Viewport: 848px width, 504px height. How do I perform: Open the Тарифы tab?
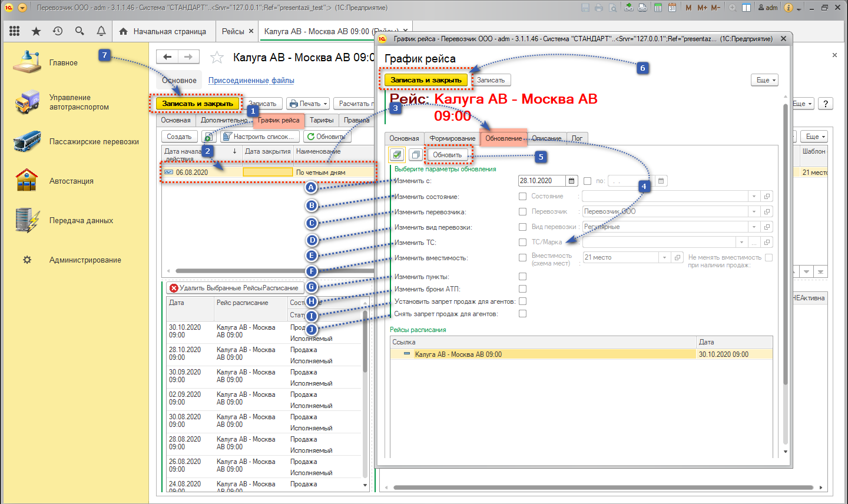322,120
